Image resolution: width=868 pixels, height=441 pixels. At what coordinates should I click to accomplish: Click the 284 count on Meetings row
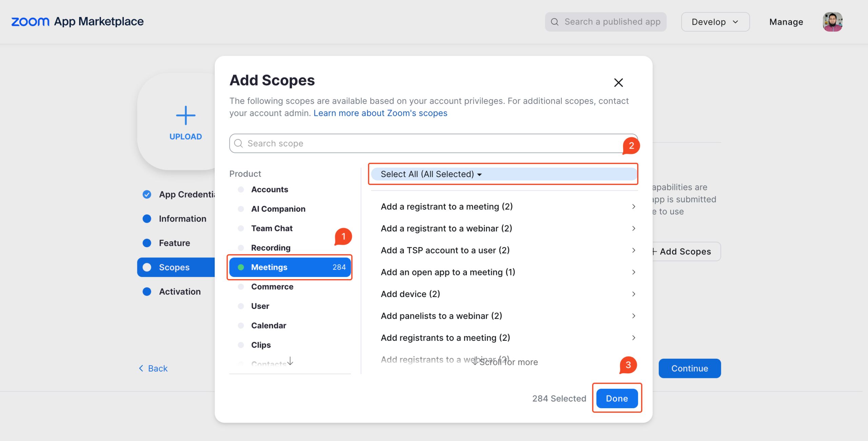point(339,267)
